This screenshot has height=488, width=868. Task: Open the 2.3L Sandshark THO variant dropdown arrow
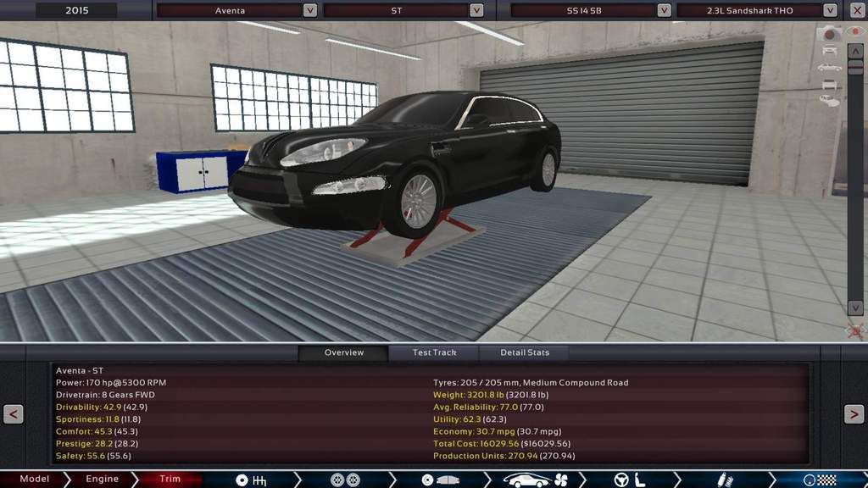pyautogui.click(x=830, y=10)
